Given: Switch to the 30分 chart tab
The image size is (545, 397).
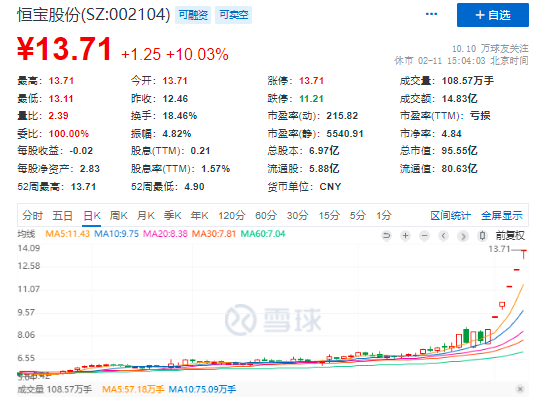Looking at the screenshot, I should (x=298, y=216).
